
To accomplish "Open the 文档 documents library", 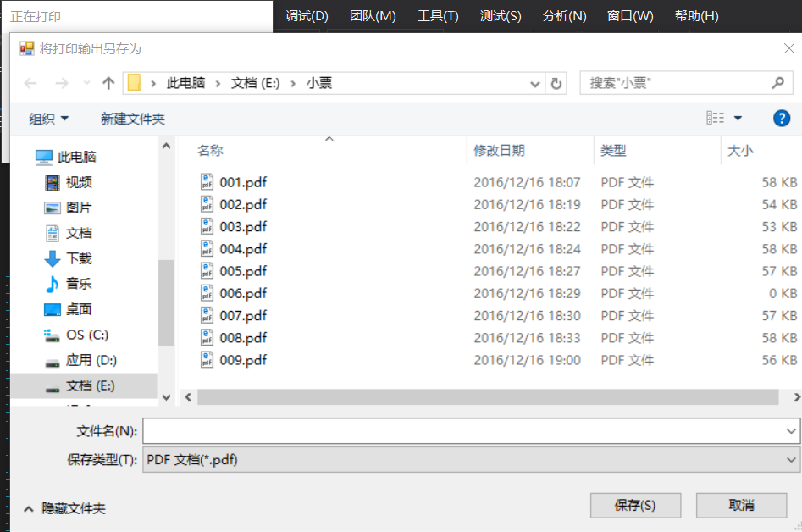I will click(68, 233).
